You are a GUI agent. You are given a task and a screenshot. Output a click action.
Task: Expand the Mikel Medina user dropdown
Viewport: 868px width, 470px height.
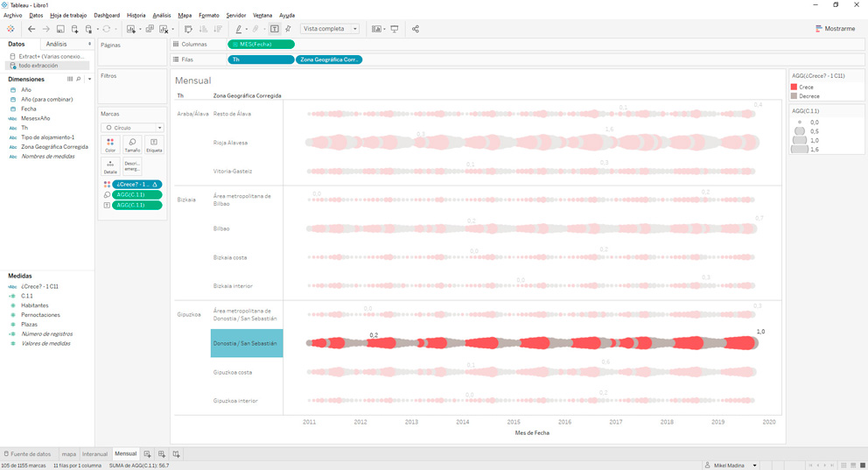(755, 466)
